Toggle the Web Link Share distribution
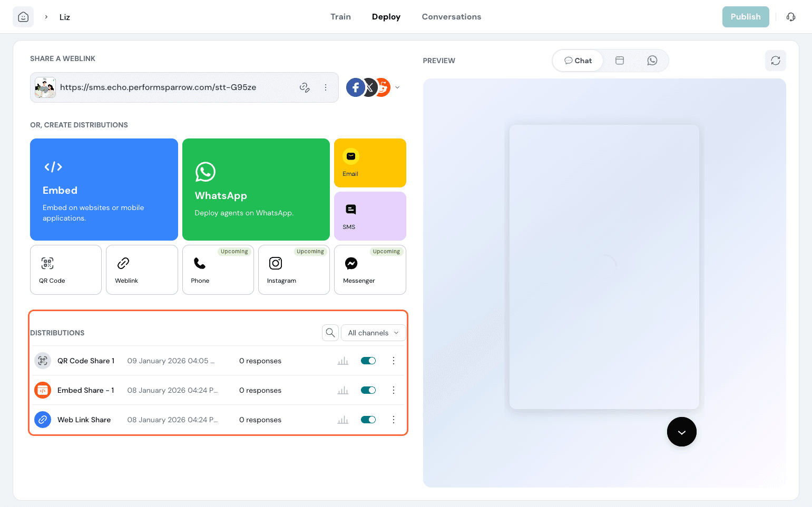The width and height of the screenshot is (812, 507). (x=368, y=420)
